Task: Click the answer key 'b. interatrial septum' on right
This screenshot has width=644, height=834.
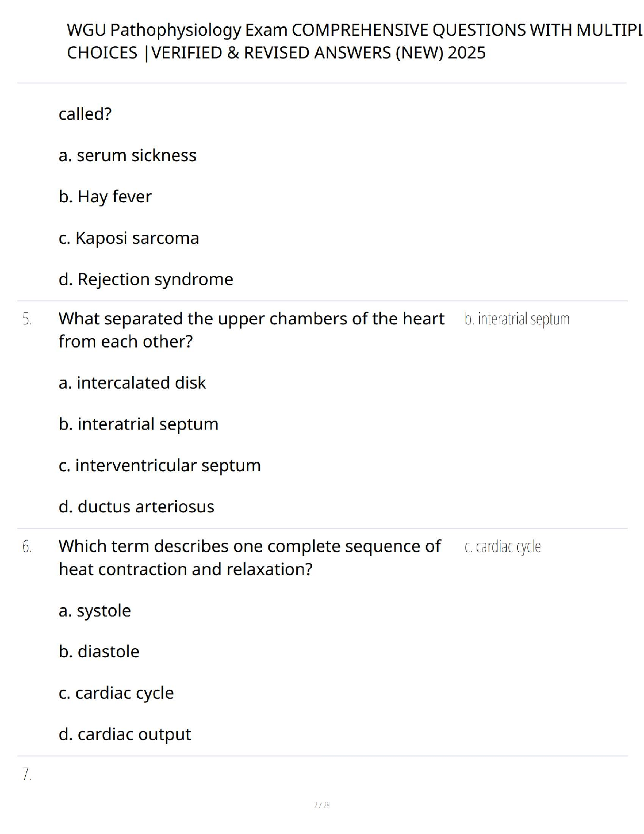Action: click(517, 319)
